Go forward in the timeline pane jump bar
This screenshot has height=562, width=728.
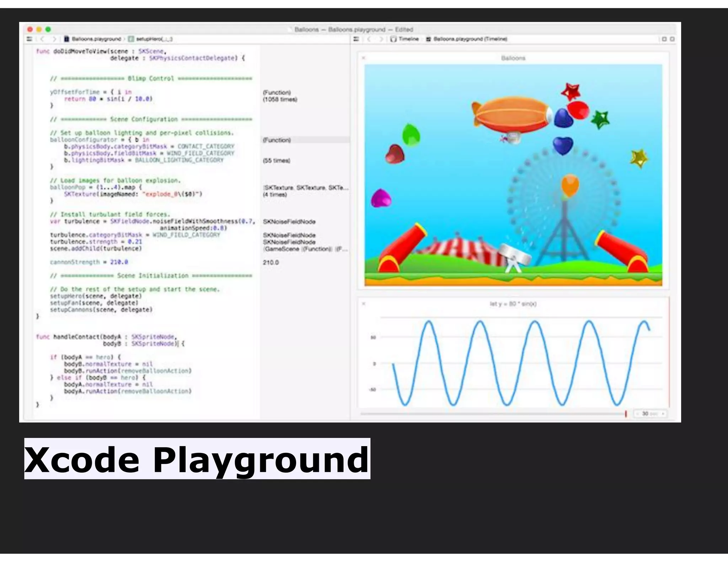[381, 39]
